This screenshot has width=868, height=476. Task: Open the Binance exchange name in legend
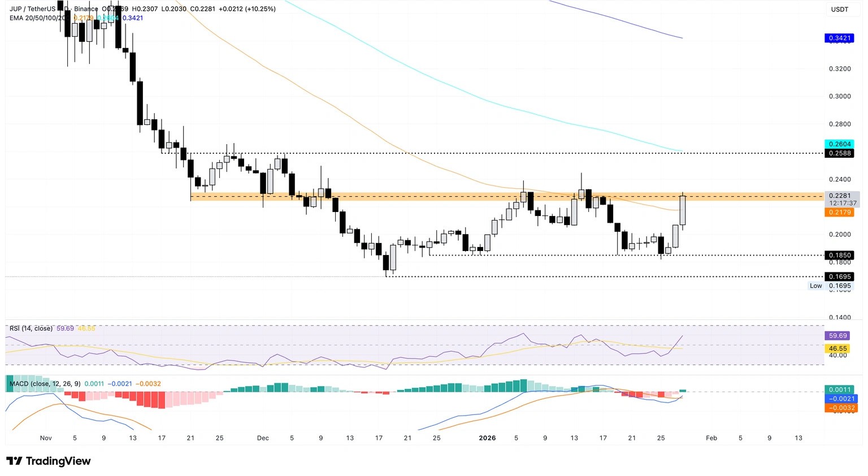coord(86,9)
